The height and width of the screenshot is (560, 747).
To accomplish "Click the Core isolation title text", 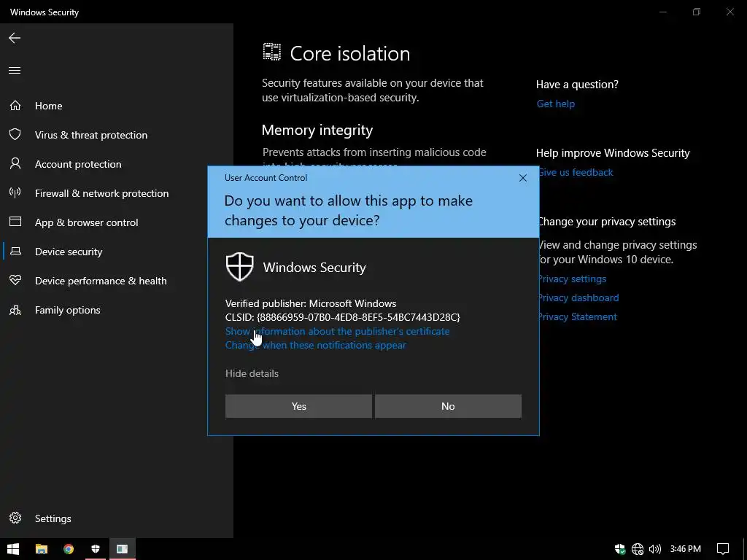I will click(350, 53).
